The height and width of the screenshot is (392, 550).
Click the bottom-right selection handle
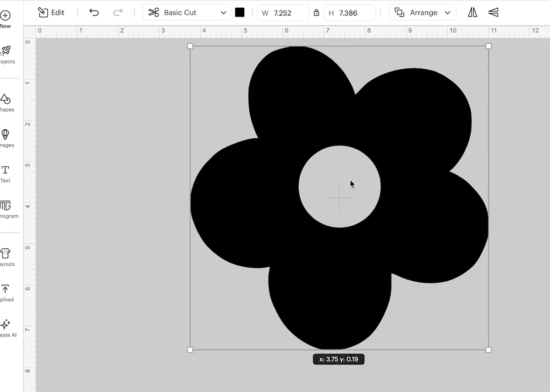489,350
